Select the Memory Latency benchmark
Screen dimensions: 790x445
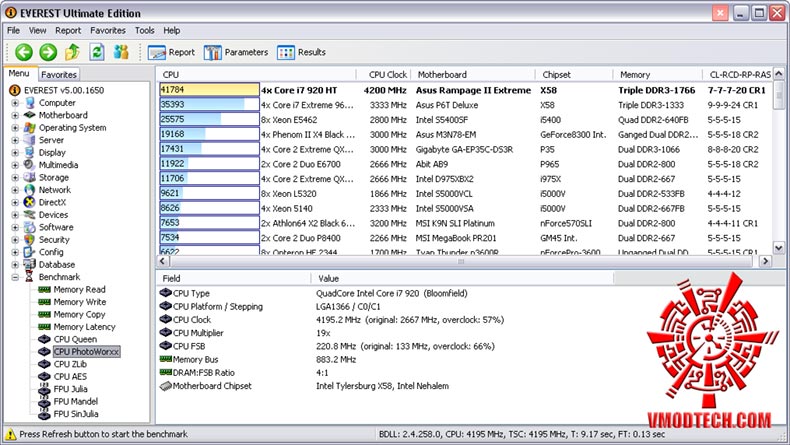tap(85, 327)
